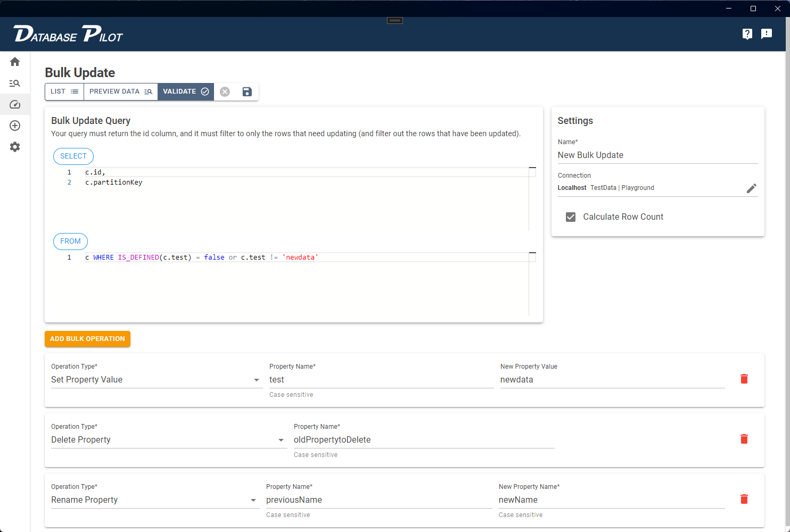The height and width of the screenshot is (532, 790).
Task: Click the 'Bulk Update Query' heading
Action: pyautogui.click(x=90, y=121)
